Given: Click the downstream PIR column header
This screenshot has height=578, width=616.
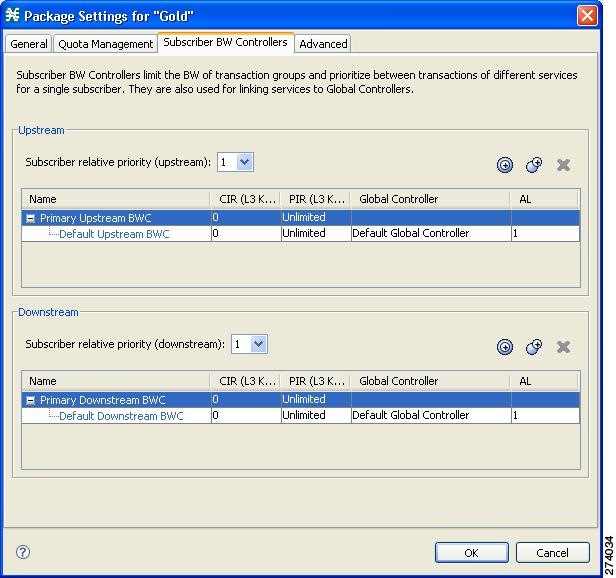Looking at the screenshot, I should pos(316,381).
